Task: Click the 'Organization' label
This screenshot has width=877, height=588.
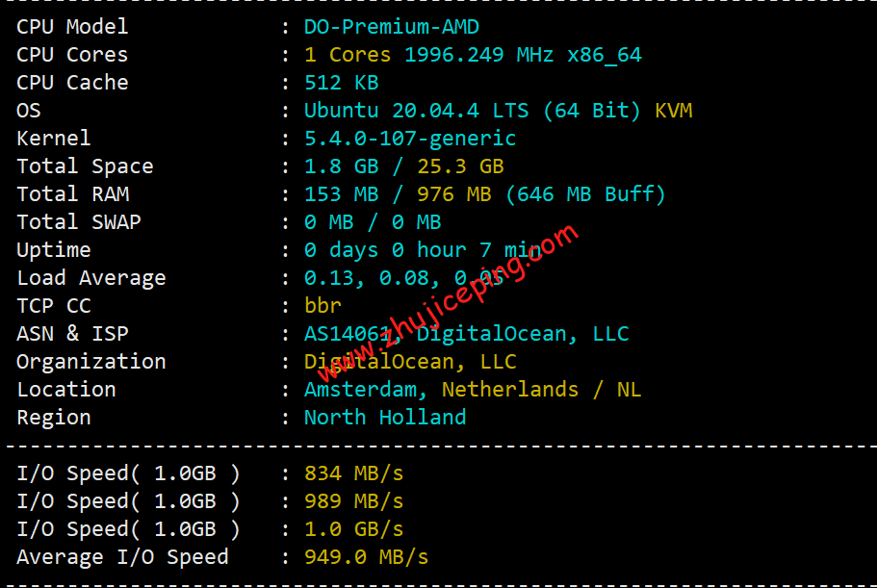Action: click(91, 362)
